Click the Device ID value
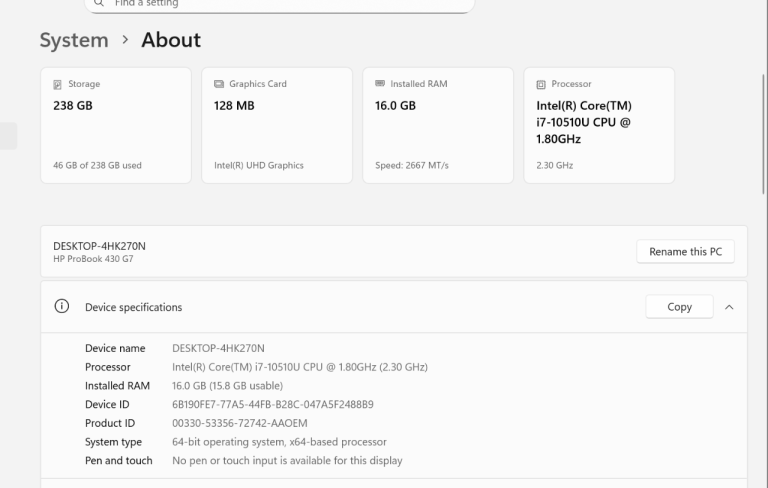 (272, 405)
